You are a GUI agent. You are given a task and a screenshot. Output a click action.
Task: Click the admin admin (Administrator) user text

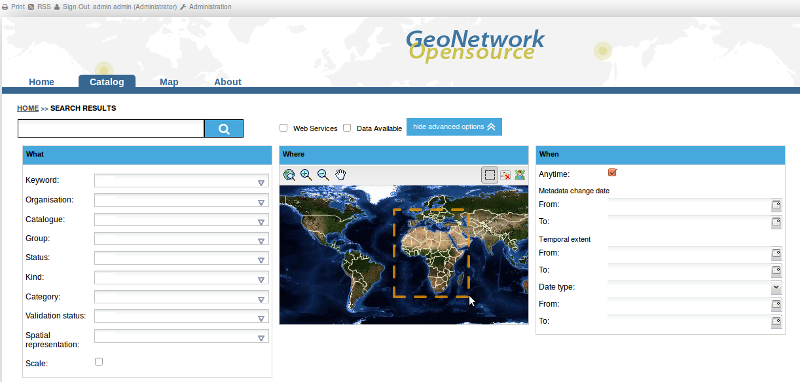135,7
